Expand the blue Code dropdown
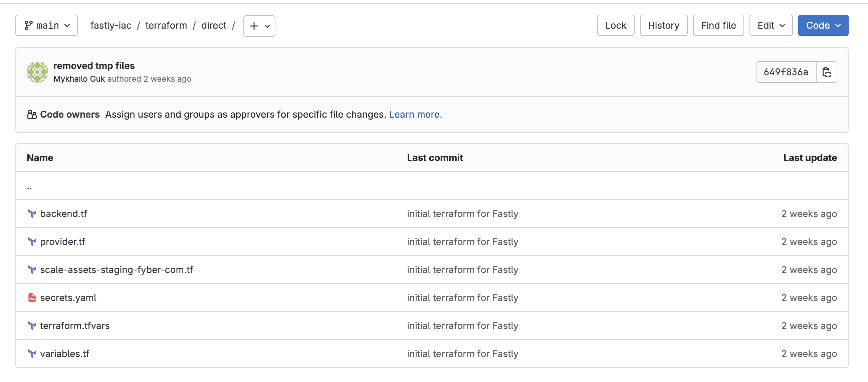Screen dimensions: 868x382 point(823,26)
